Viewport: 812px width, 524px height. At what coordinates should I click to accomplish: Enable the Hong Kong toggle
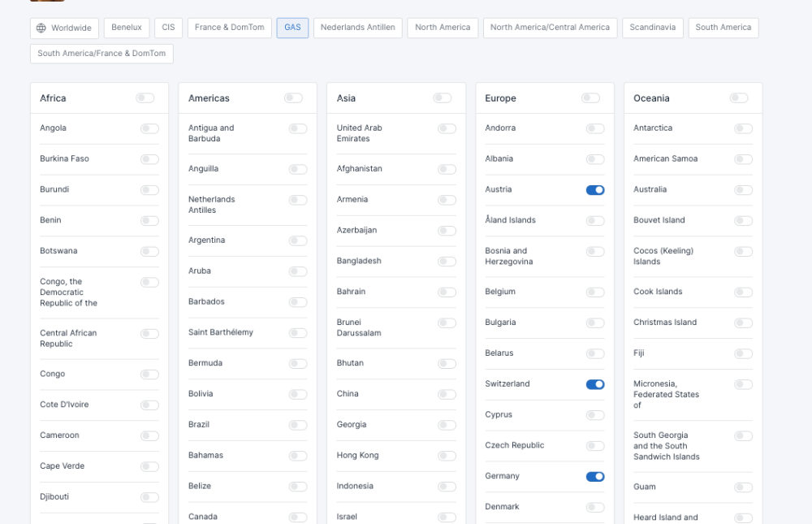click(x=447, y=456)
